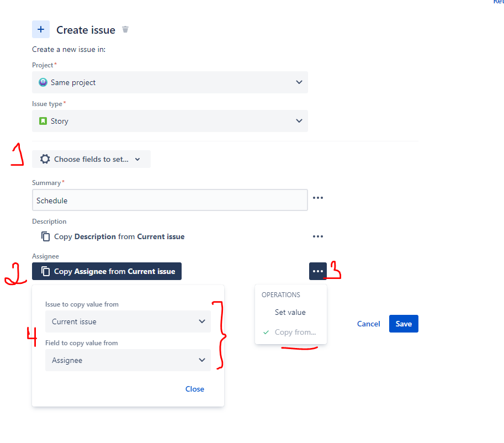Click the chevron of the Project field

coord(299,82)
